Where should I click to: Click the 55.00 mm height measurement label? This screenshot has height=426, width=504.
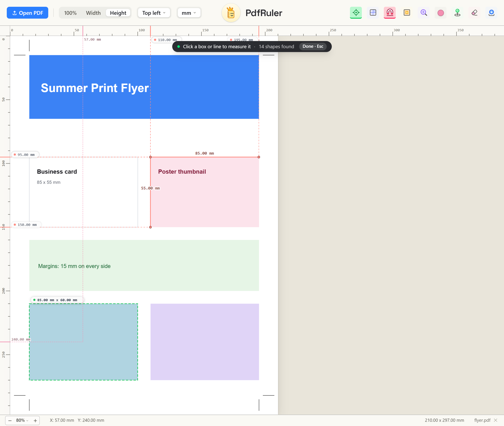(x=150, y=188)
